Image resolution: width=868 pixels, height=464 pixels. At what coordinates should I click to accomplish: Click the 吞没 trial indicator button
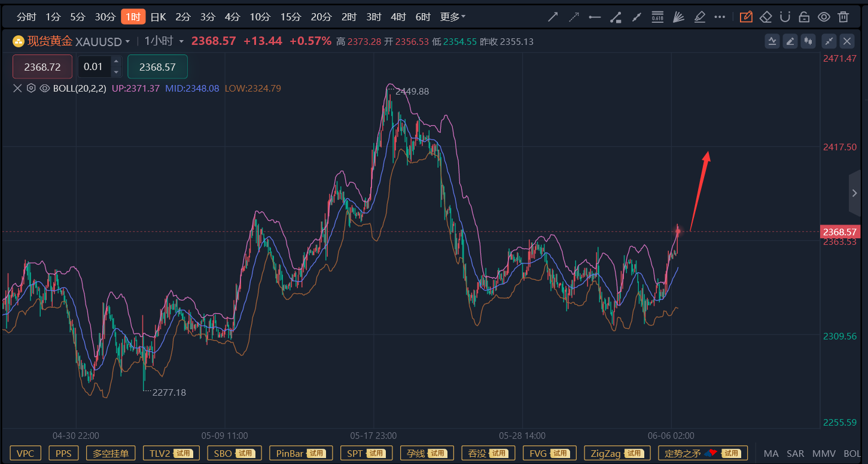[488, 453]
